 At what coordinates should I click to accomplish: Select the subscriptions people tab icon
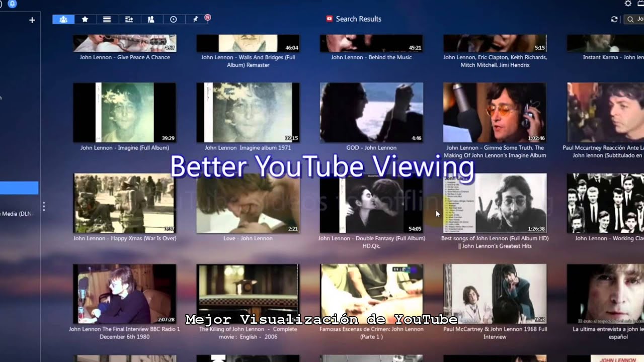(x=151, y=19)
